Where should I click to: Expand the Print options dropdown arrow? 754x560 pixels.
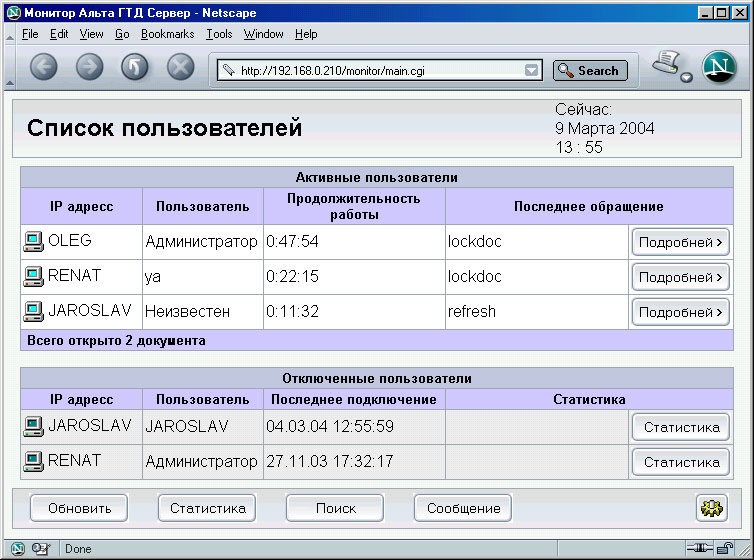(686, 78)
